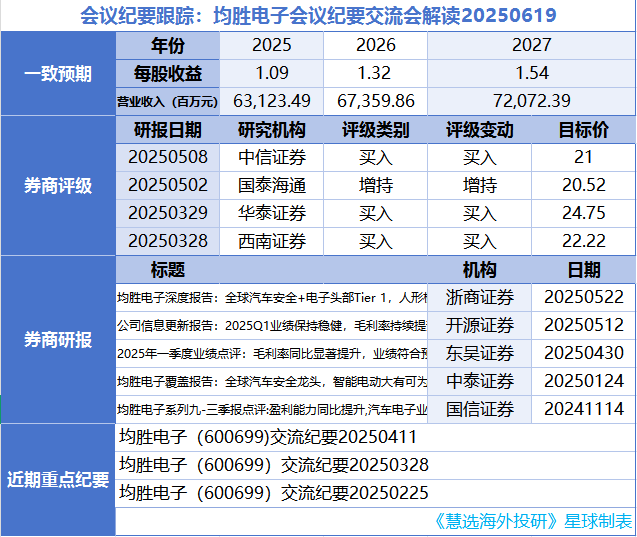The image size is (637, 537).
Task: Select the title cell '会议纪要跟踪：均胜电子会议纪要交流会解读20250619'
Action: coord(318,16)
